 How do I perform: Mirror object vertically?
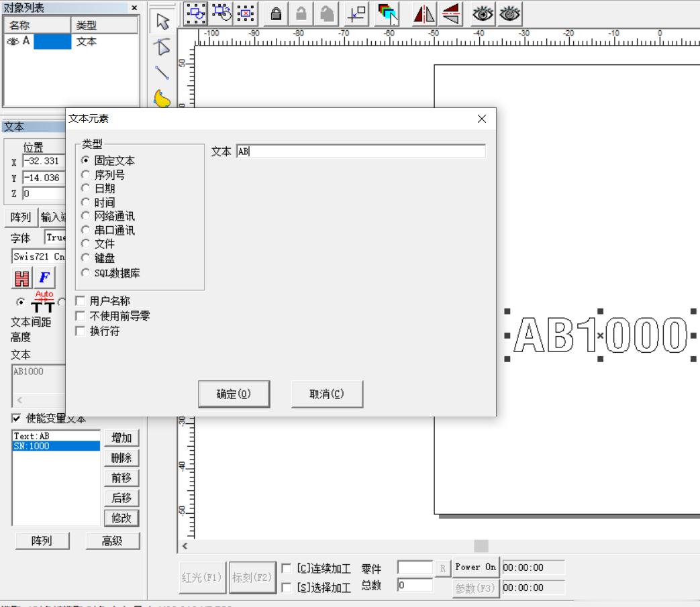pos(451,14)
